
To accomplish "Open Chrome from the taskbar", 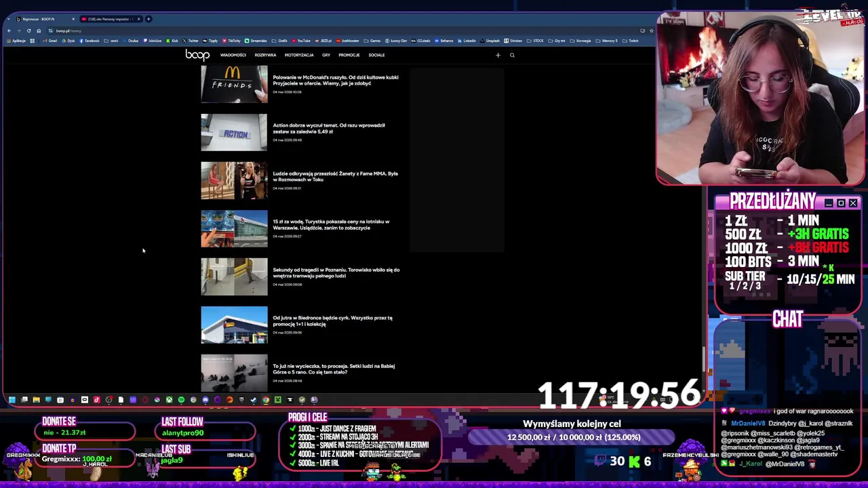I will point(266,400).
